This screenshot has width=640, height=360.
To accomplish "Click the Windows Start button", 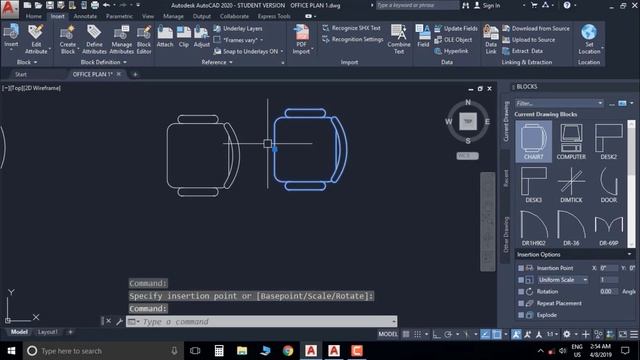I will (11, 351).
